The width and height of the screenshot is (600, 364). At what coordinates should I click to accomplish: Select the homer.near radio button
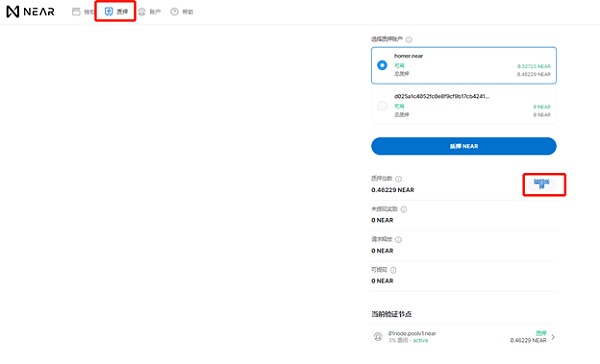(382, 65)
